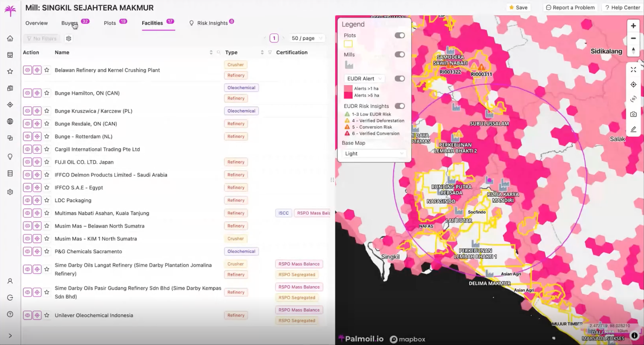
Task: Click the mill marker labeled SUBULUSSALAM on map
Action: point(489,115)
